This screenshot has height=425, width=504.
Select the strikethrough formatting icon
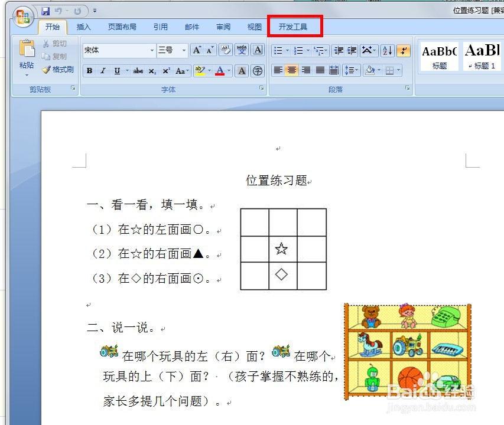pyautogui.click(x=136, y=71)
